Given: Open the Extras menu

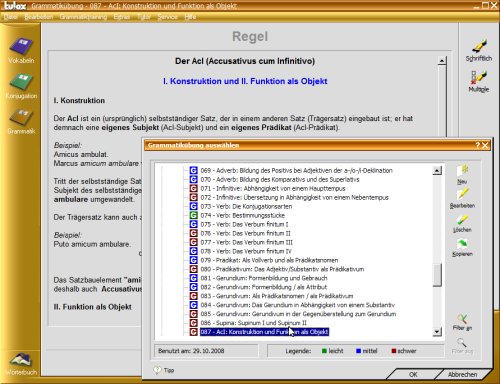Looking at the screenshot, I should click(x=122, y=17).
